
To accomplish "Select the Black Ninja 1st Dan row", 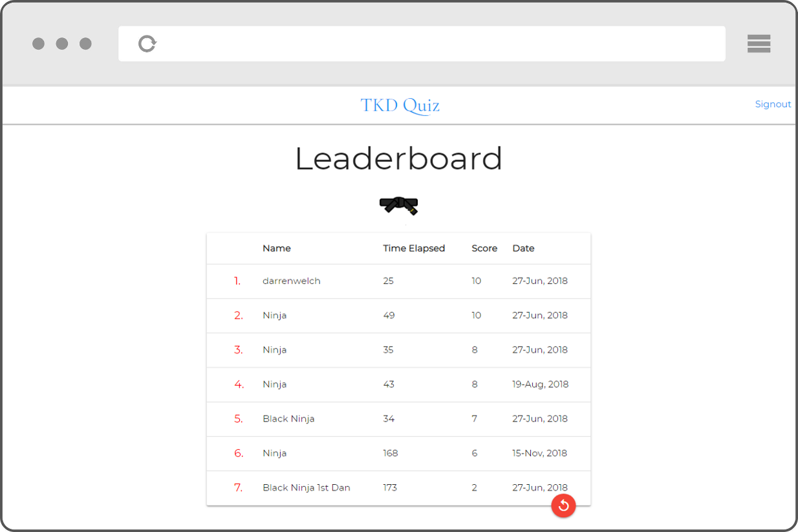I will [307, 488].
